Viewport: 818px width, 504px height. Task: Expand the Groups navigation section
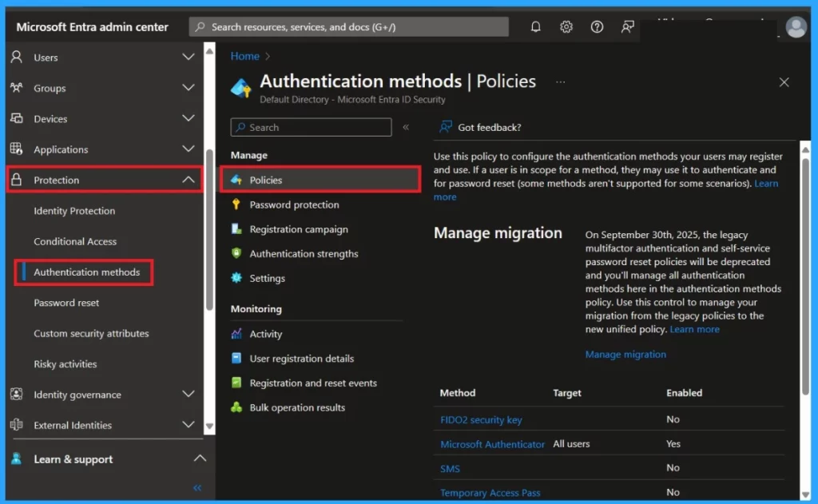pyautogui.click(x=189, y=88)
